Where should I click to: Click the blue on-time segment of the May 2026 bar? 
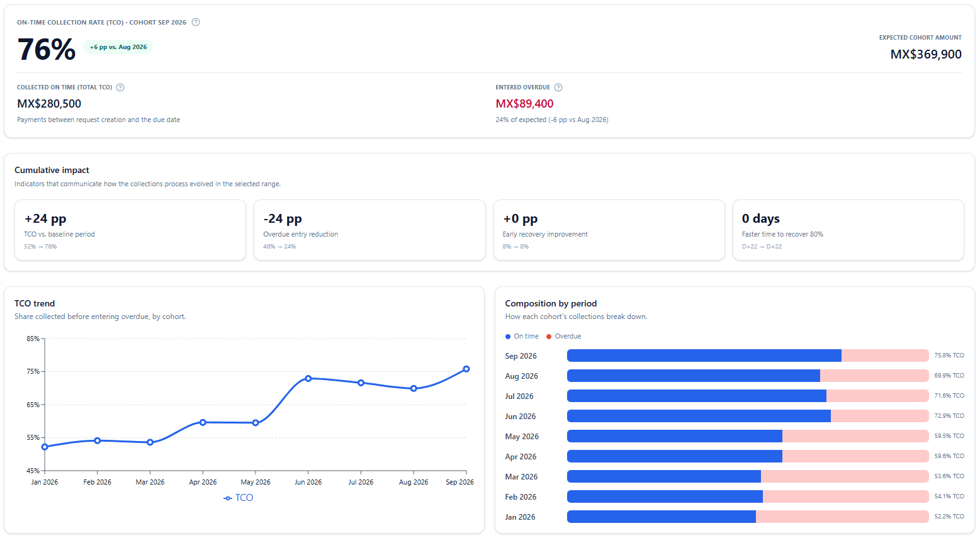tap(675, 436)
